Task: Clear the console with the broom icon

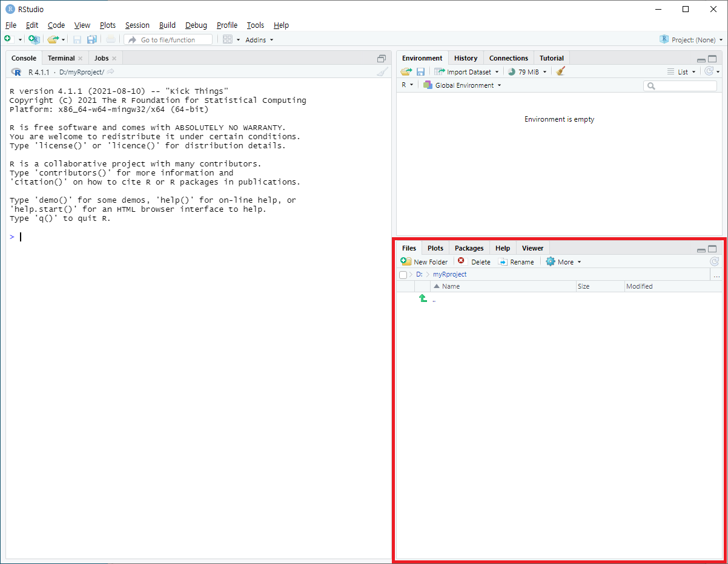Action: [382, 72]
